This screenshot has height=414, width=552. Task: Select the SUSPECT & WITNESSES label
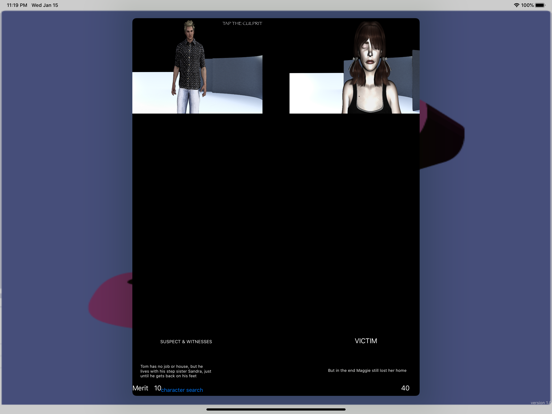(x=186, y=341)
